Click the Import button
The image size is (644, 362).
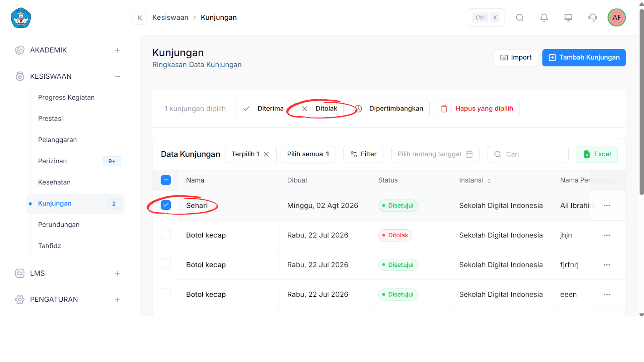click(x=516, y=57)
